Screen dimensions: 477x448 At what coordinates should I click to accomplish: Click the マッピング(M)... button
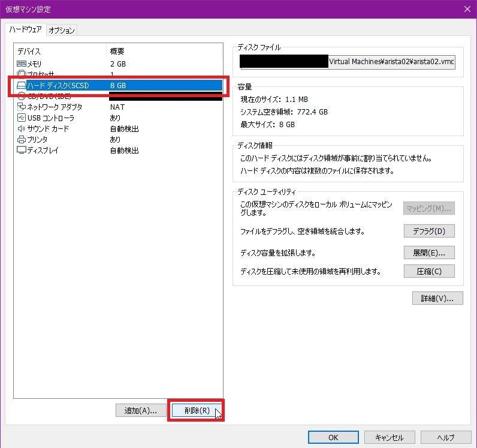pyautogui.click(x=429, y=208)
